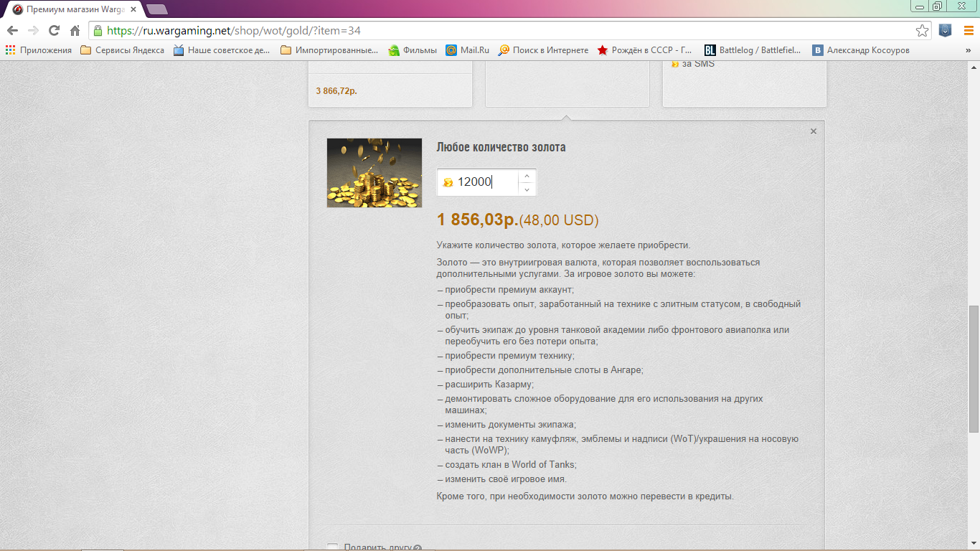This screenshot has width=980, height=551.
Task: Click the help icon next to Подарить другу
Action: pyautogui.click(x=418, y=548)
